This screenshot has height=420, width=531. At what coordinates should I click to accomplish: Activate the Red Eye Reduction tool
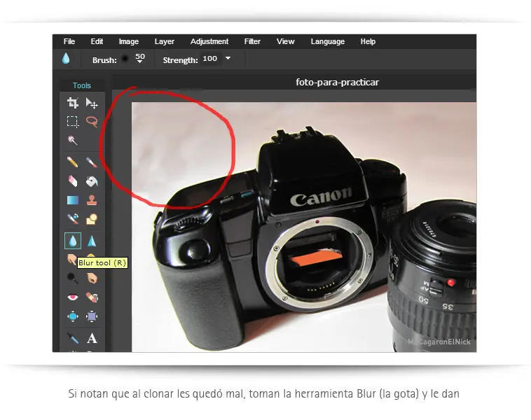point(73,297)
